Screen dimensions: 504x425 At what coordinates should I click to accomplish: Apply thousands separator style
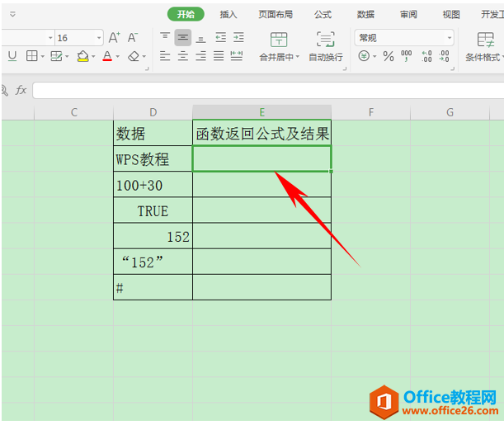point(407,56)
